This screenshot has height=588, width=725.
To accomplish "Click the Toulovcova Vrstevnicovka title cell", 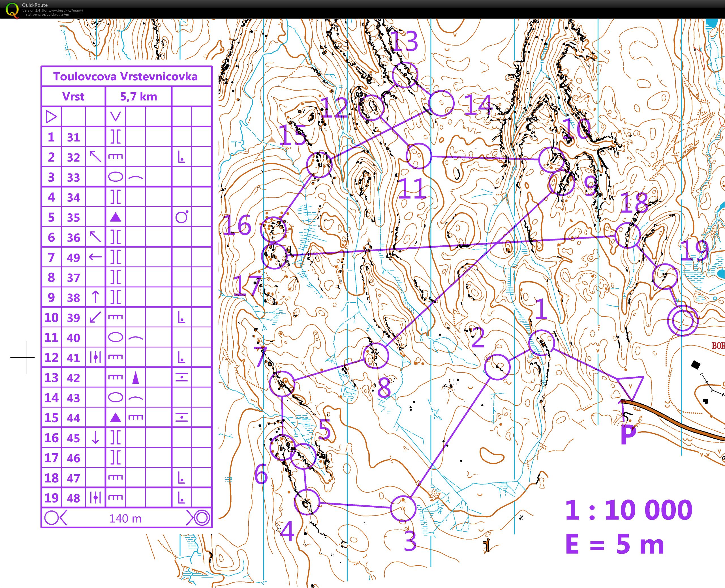I will click(x=126, y=77).
